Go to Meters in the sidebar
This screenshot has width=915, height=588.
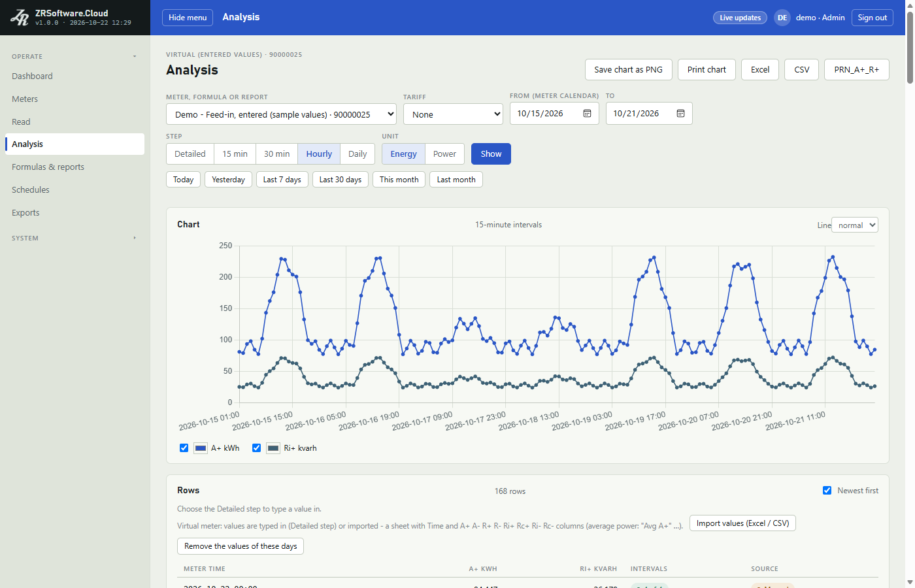click(75, 99)
